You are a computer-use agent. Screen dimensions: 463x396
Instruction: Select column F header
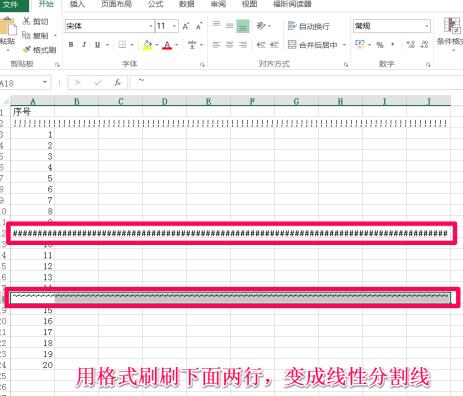(252, 101)
